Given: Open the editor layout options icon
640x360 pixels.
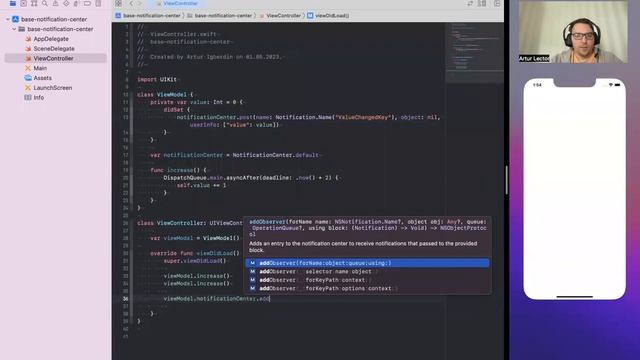Looking at the screenshot, I should coord(482,3).
